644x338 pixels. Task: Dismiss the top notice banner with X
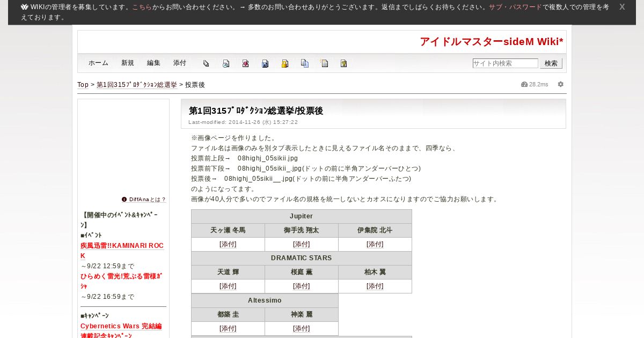[x=622, y=7]
